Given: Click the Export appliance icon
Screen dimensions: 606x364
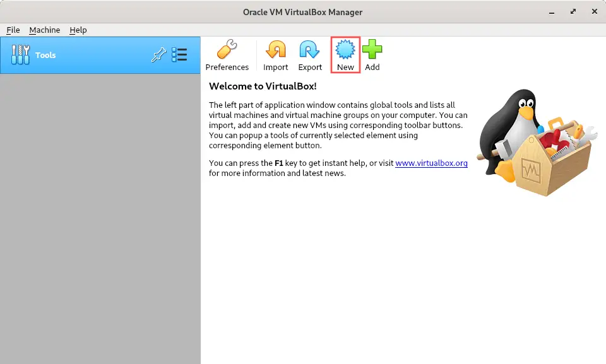Looking at the screenshot, I should 309,56.
